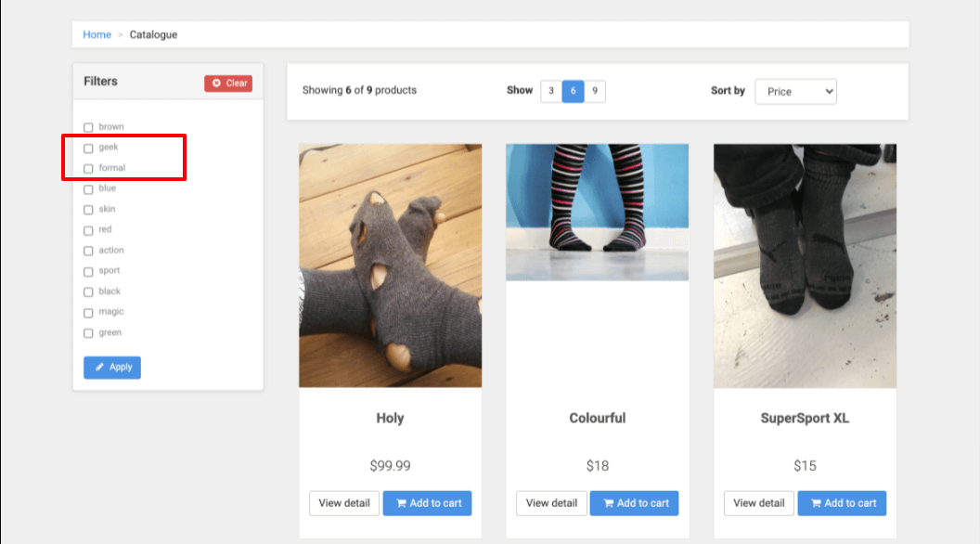This screenshot has height=544, width=980.
Task: Click the cart icon on SuperSport XL's Add to cart
Action: coord(817,503)
